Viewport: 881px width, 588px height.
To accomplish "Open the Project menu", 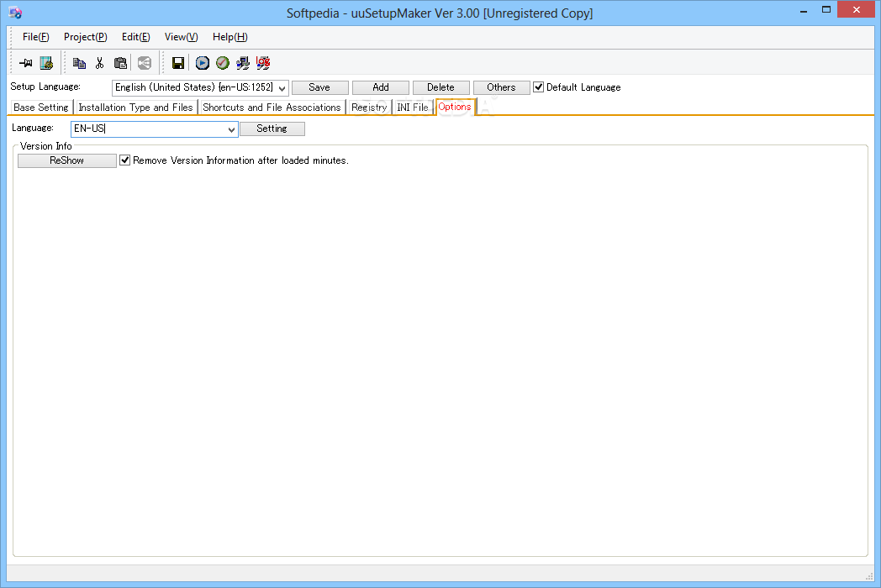I will (x=86, y=37).
